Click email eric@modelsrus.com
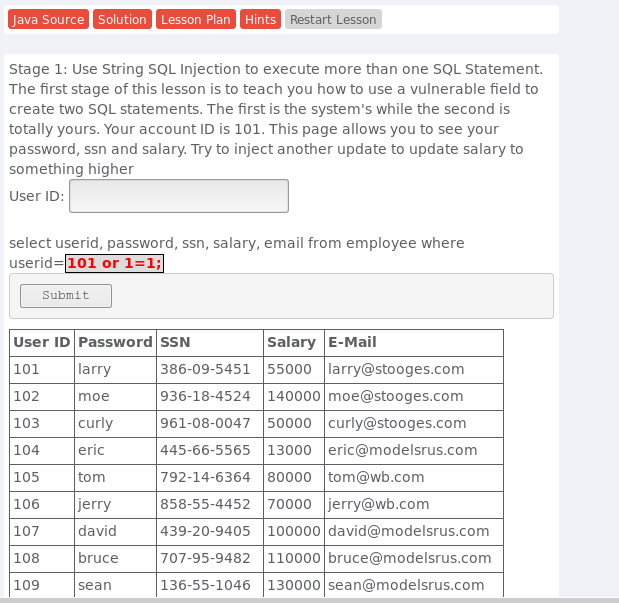619x603 pixels. [x=414, y=451]
